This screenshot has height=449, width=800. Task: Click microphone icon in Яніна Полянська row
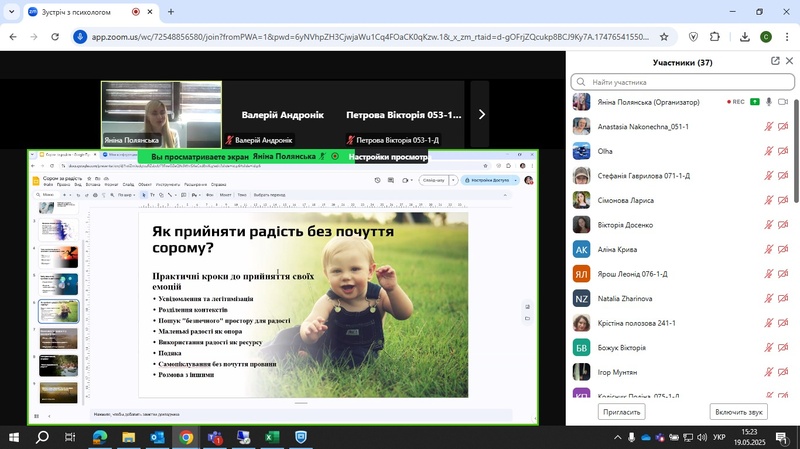click(768, 102)
